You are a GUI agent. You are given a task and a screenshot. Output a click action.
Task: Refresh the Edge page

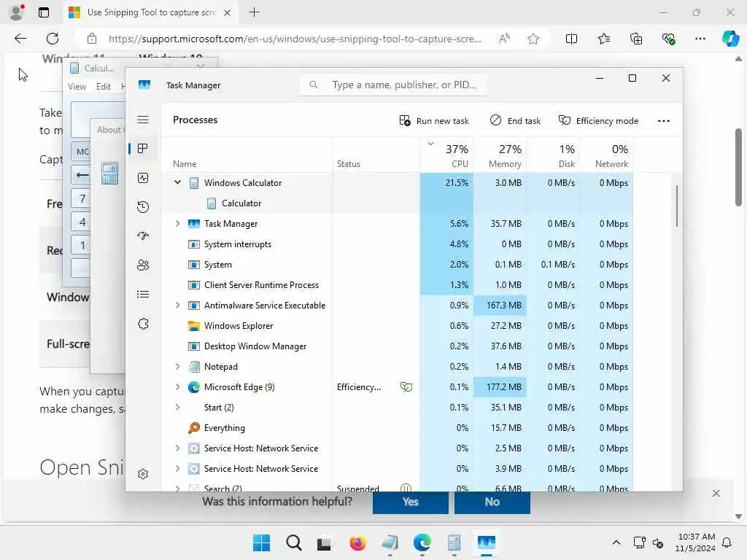pyautogui.click(x=53, y=39)
